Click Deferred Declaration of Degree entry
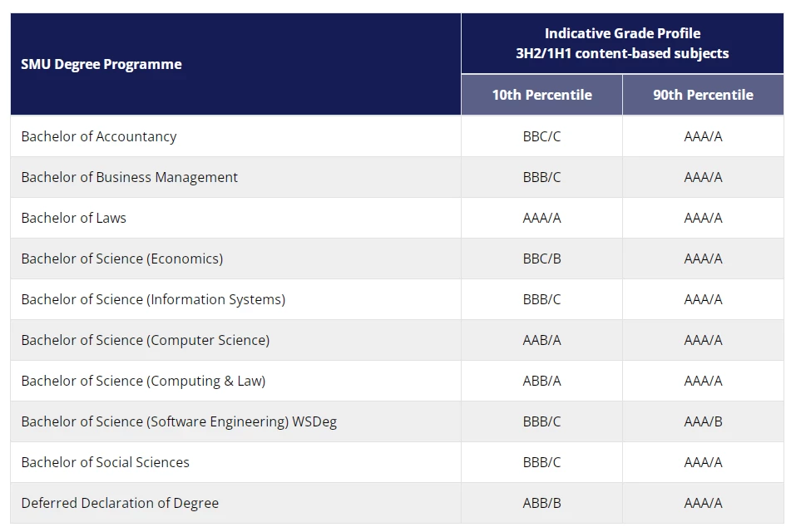Screen dimensions: 796x532 click(x=121, y=503)
